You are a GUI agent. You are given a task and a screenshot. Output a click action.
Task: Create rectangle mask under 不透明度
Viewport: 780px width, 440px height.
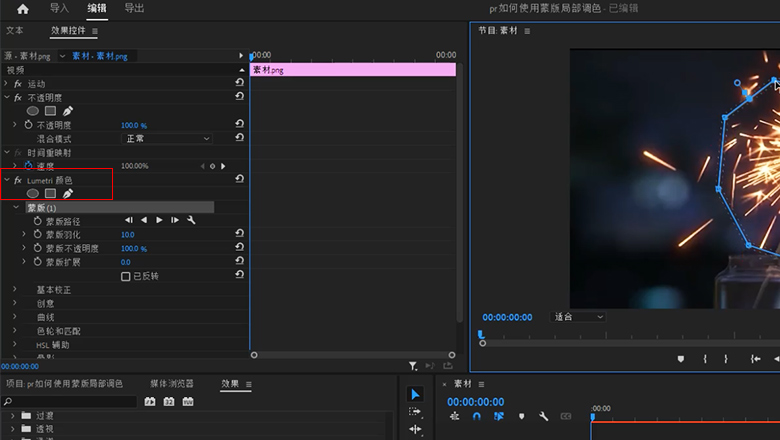(x=50, y=111)
